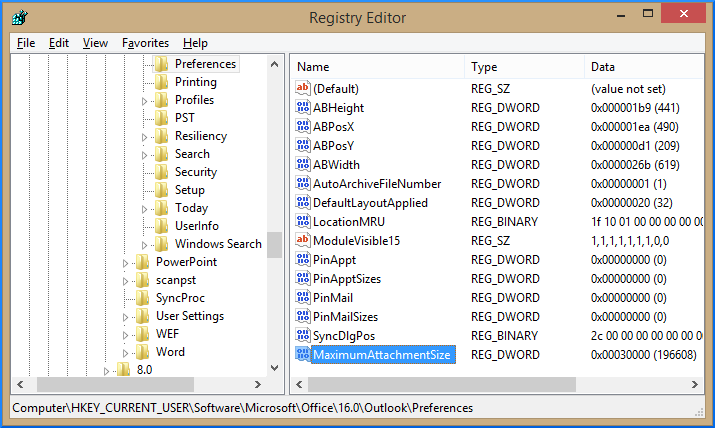
Task: Click the tree pane scroll right arrow
Action: (258, 384)
